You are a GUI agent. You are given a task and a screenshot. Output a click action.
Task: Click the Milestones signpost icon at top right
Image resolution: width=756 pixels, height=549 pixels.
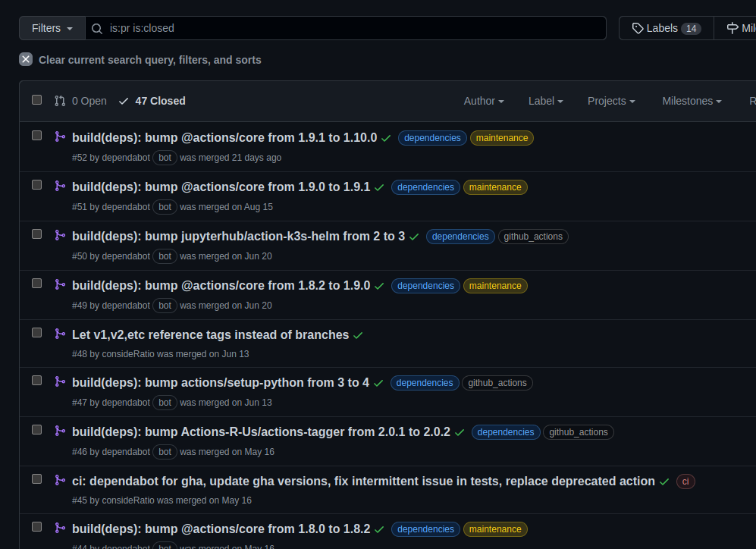[x=732, y=29]
